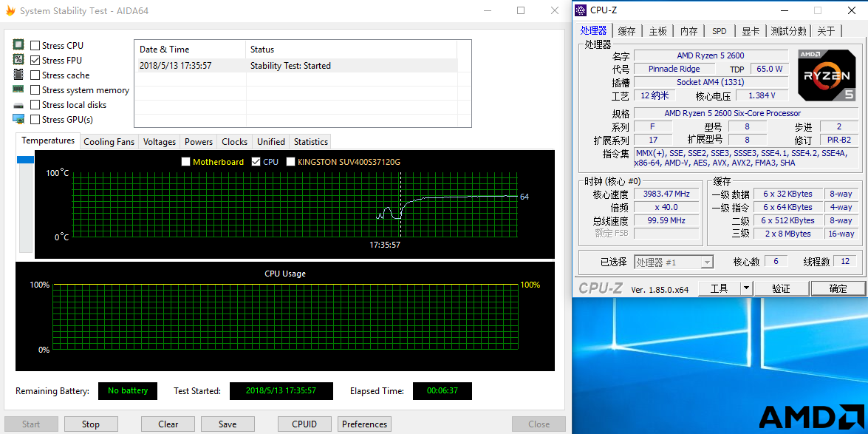Click the CPU-Z app icon in title bar
Image resolution: width=868 pixels, height=434 pixels.
pos(580,10)
